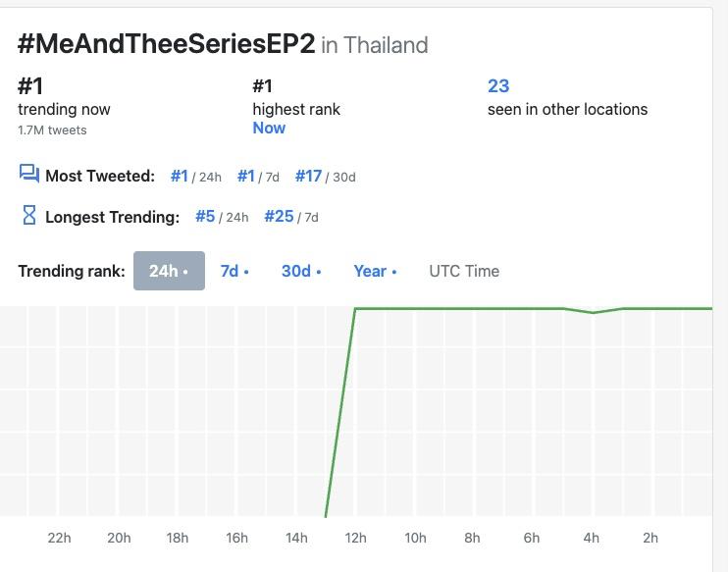
Task: Click the #MeAndTheeSeriesEP2 hashtag title
Action: 167,44
